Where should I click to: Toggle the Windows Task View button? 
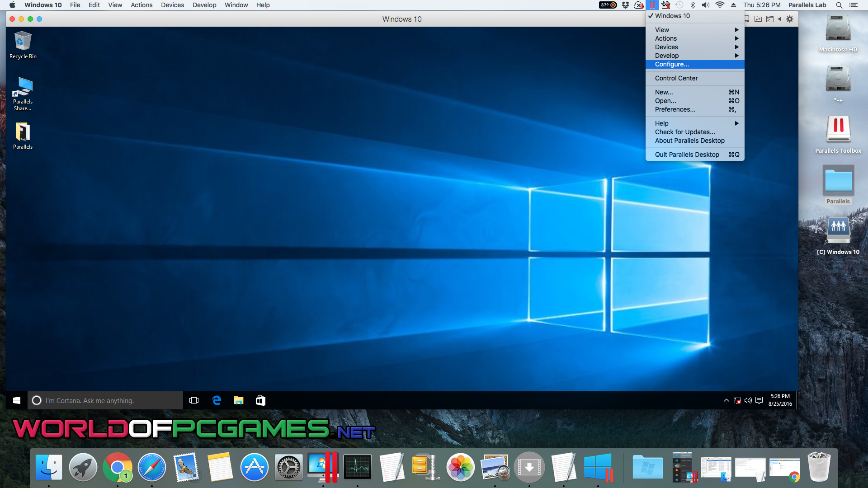(x=194, y=400)
